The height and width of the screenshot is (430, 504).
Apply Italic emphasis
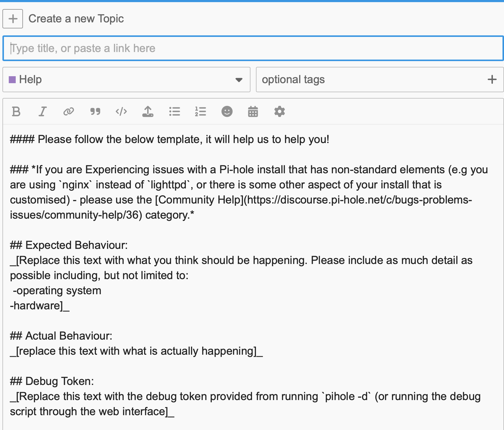coord(43,112)
